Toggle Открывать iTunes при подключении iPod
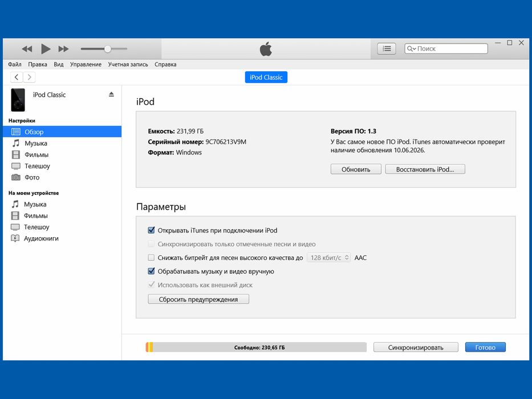This screenshot has width=532, height=399. point(151,230)
